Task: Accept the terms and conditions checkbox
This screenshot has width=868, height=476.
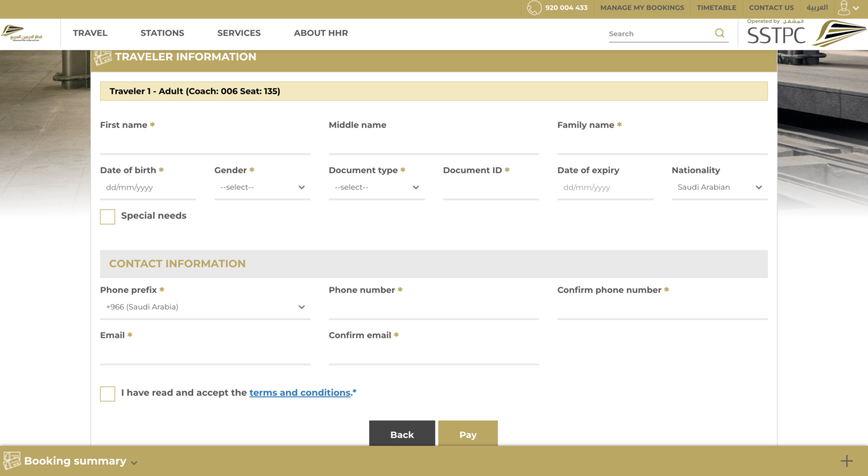Action: coord(107,393)
